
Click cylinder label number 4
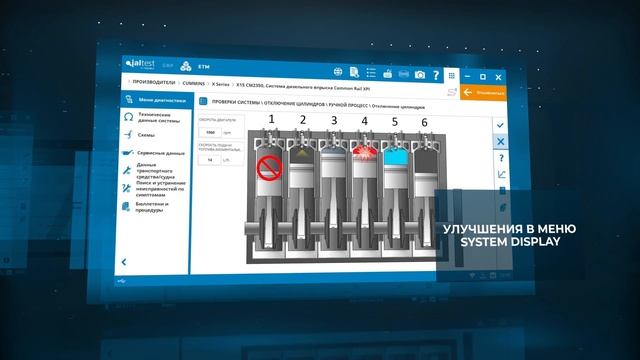point(364,121)
